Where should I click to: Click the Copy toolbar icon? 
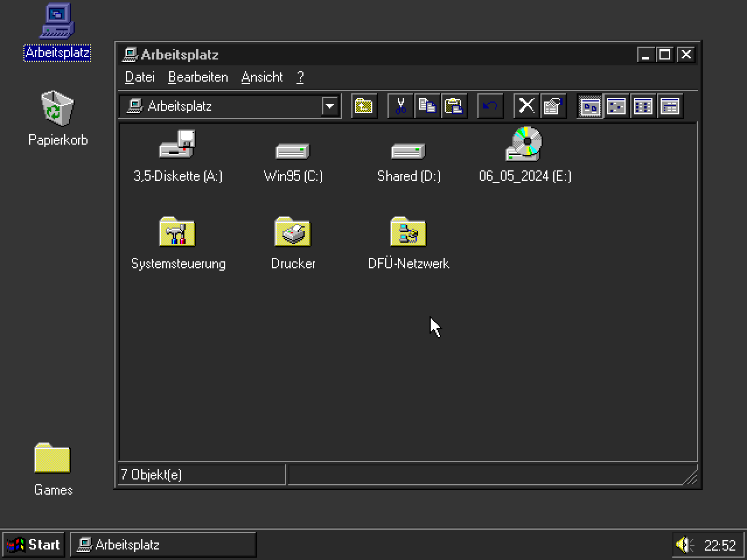(x=428, y=106)
